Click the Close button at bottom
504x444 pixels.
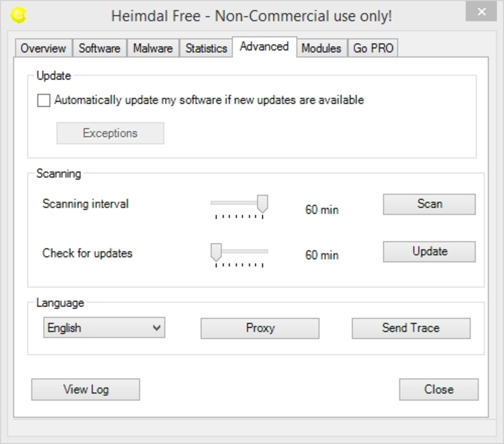coord(439,389)
